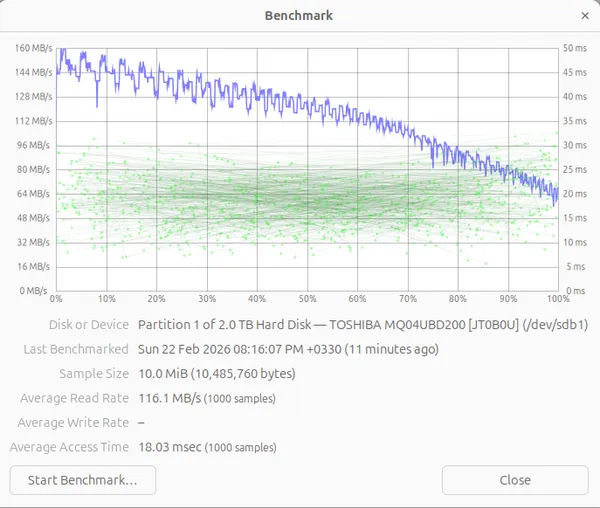The width and height of the screenshot is (600, 508).
Task: Click the 40 ms axis label
Action: (575, 97)
